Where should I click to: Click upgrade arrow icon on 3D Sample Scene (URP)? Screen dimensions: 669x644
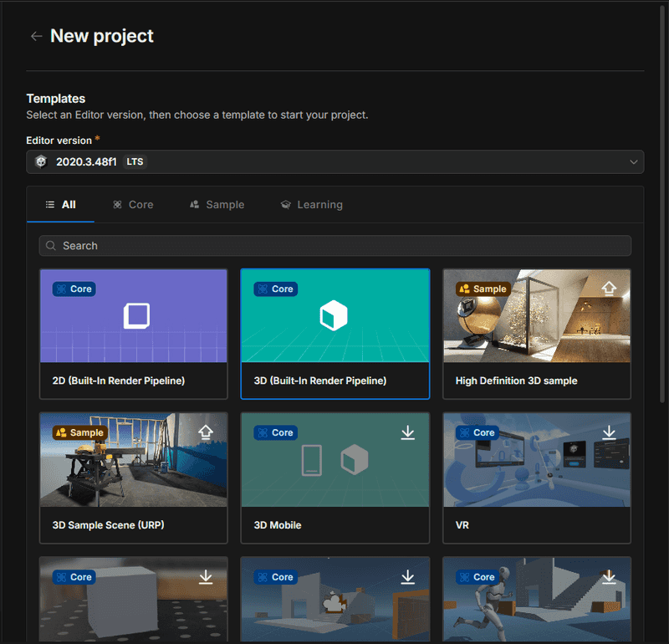click(206, 432)
